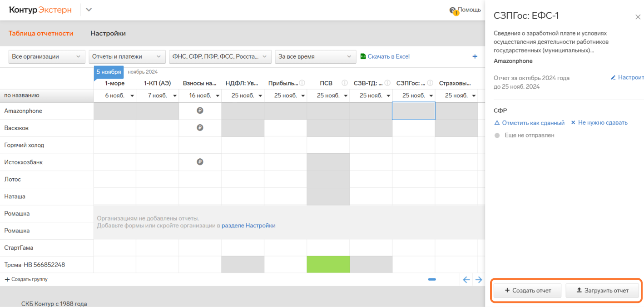Image resolution: width=644 pixels, height=307 pixels.
Task: Select the green ПСВ cell for Трема-НВ
Action: 328,264
